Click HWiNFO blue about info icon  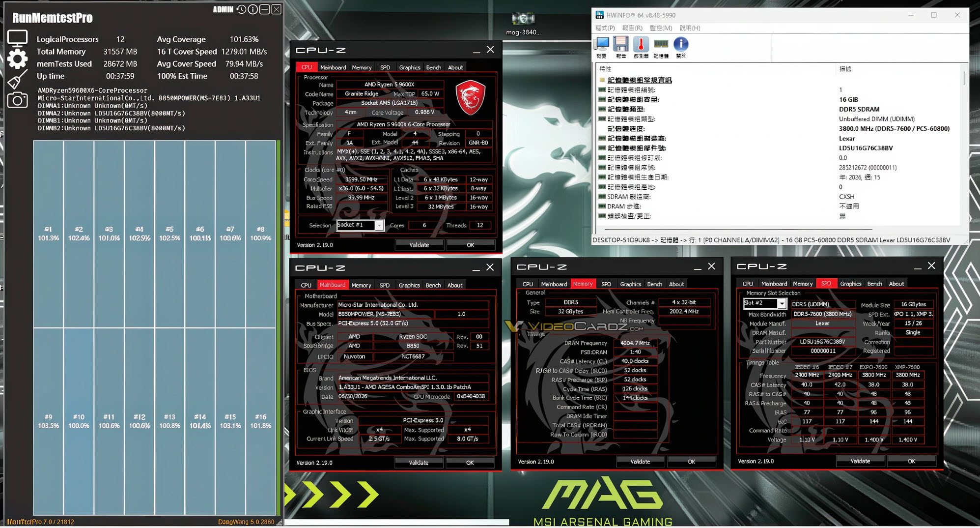681,44
